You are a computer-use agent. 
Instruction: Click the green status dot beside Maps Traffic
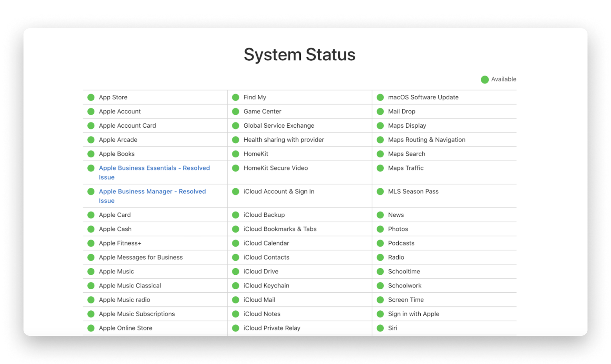380,168
